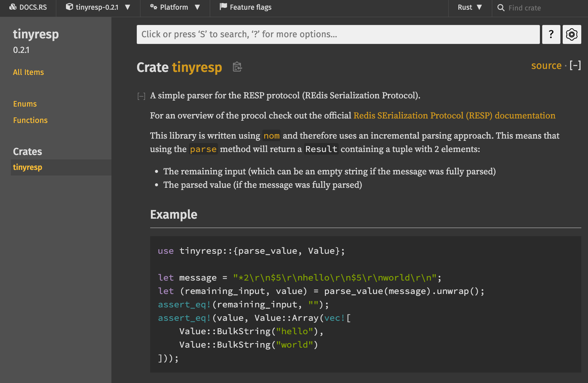Select tinyresp under Crates
This screenshot has width=588, height=383.
[x=61, y=167]
